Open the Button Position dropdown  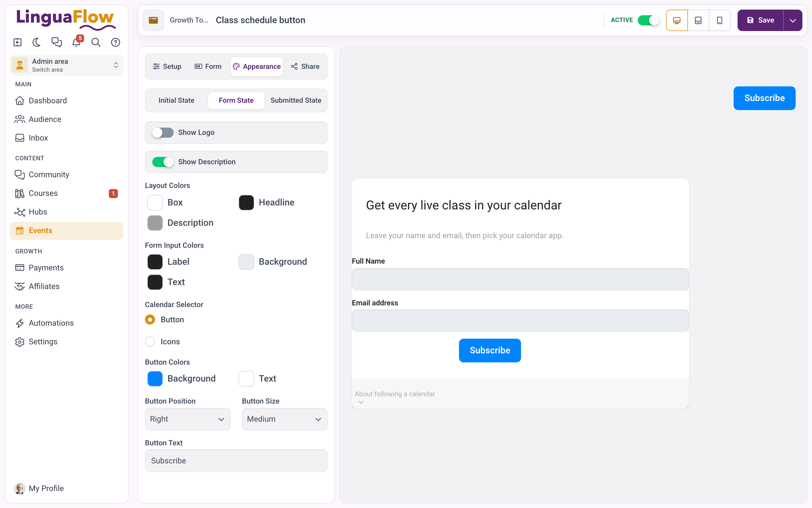pos(187,419)
